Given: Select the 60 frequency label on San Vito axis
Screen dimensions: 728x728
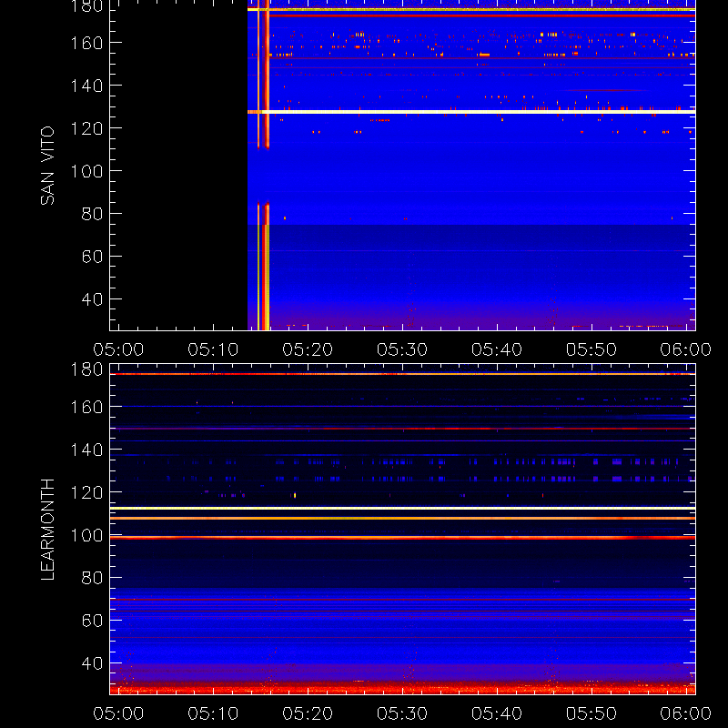Looking at the screenshot, I should click(x=92, y=257).
